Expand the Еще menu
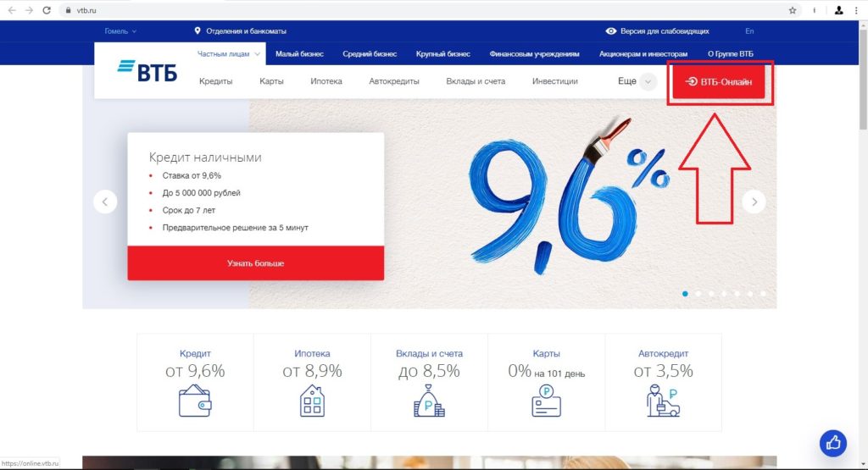Screen dimensions: 868x470 pos(637,81)
